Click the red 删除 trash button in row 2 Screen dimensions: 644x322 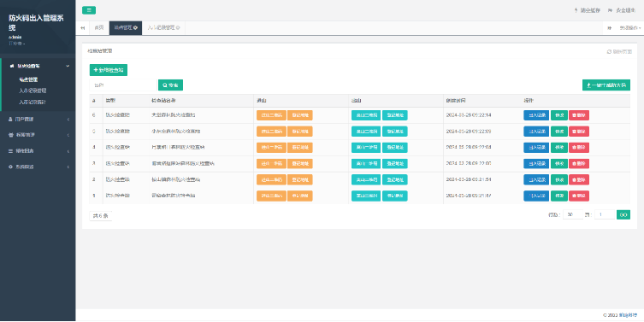click(x=579, y=179)
